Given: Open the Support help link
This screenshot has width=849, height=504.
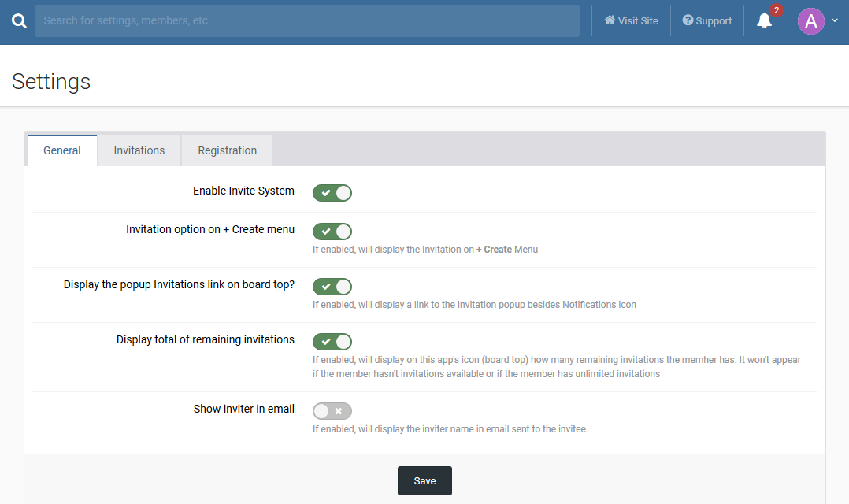Looking at the screenshot, I should pos(706,21).
